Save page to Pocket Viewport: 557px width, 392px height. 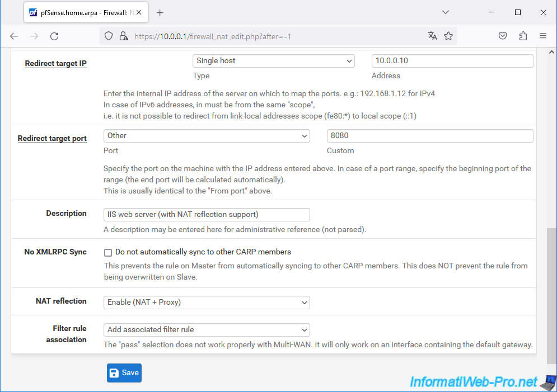(x=503, y=36)
